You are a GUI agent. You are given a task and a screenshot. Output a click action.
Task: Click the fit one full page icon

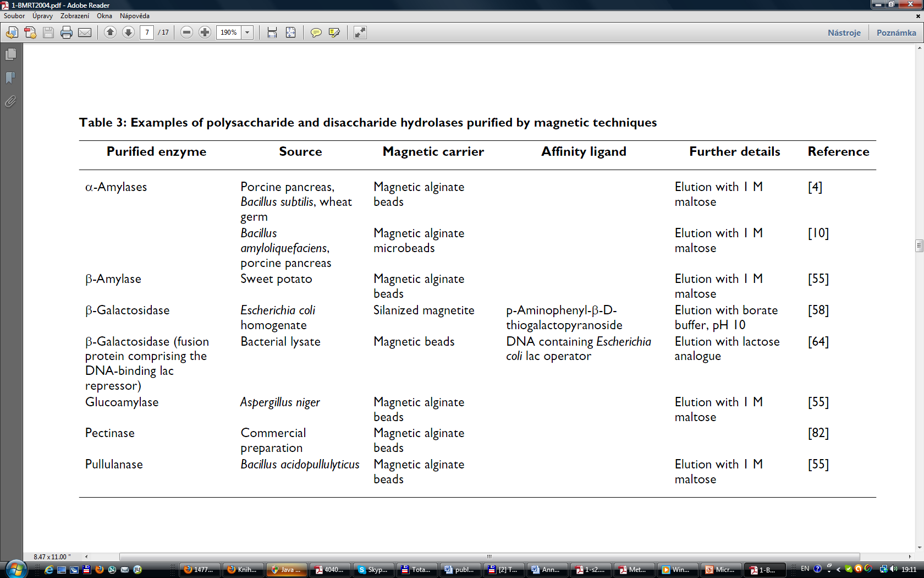pyautogui.click(x=291, y=32)
